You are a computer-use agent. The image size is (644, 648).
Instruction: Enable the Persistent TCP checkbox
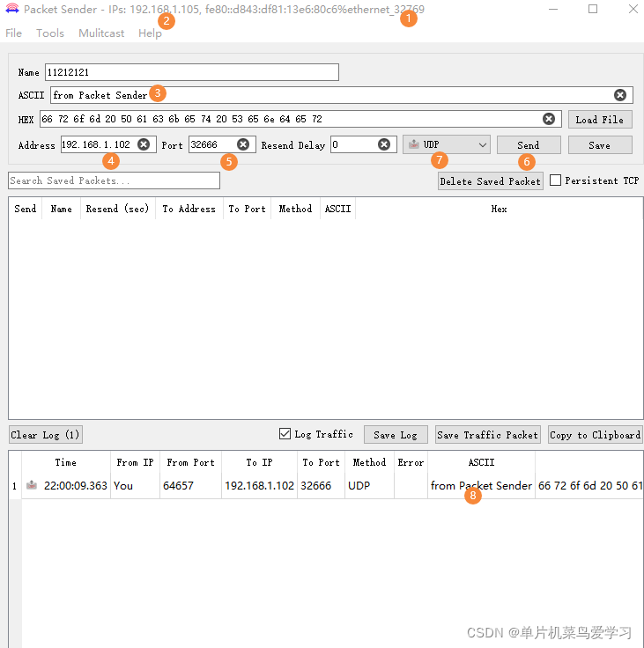(x=556, y=180)
